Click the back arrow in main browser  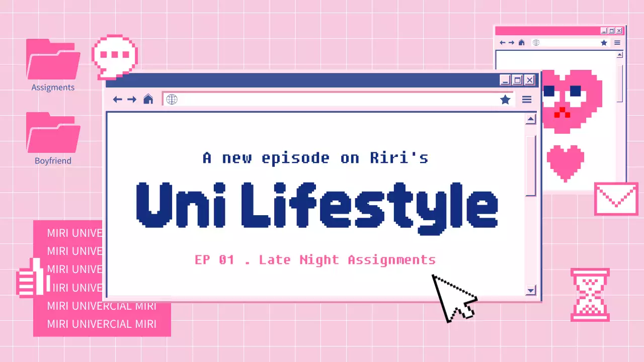[118, 100]
